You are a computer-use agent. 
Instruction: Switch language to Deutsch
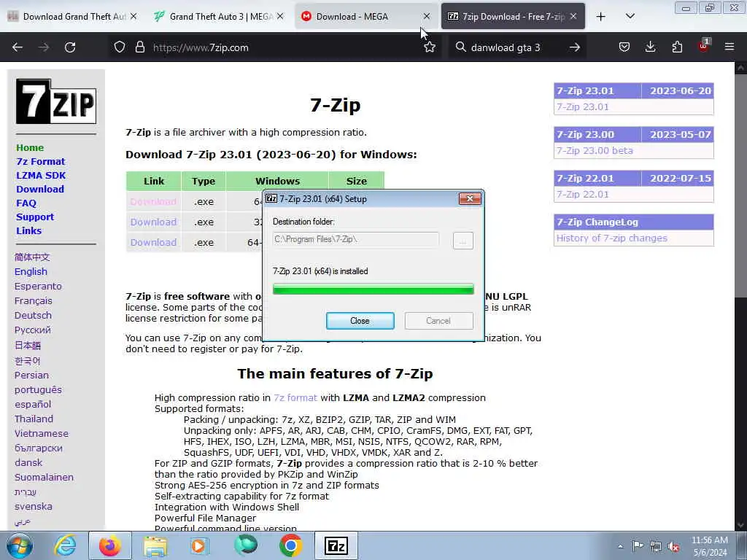(33, 315)
